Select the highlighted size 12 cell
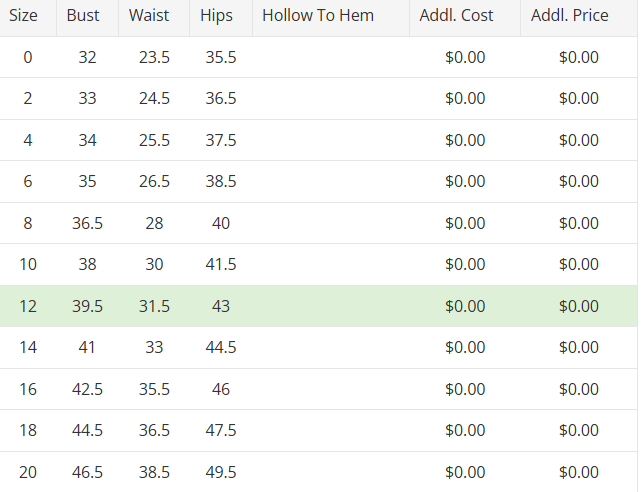The height and width of the screenshot is (492, 642). click(x=28, y=306)
